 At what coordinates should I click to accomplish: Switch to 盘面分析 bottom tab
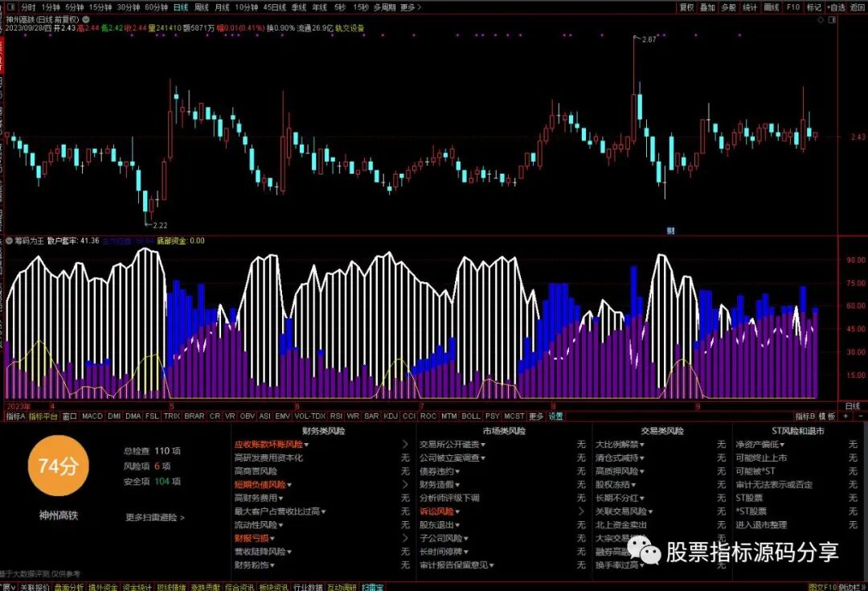click(68, 586)
